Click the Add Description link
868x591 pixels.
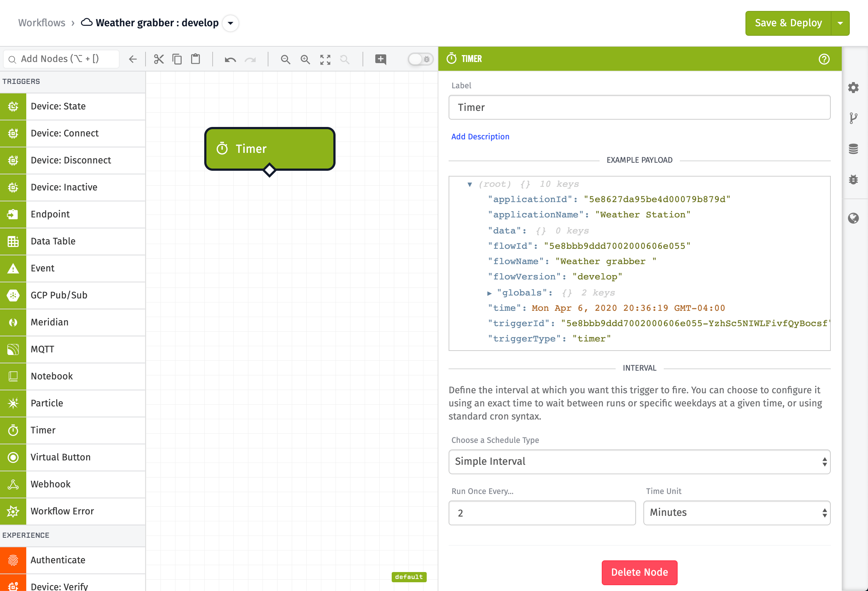tap(480, 137)
